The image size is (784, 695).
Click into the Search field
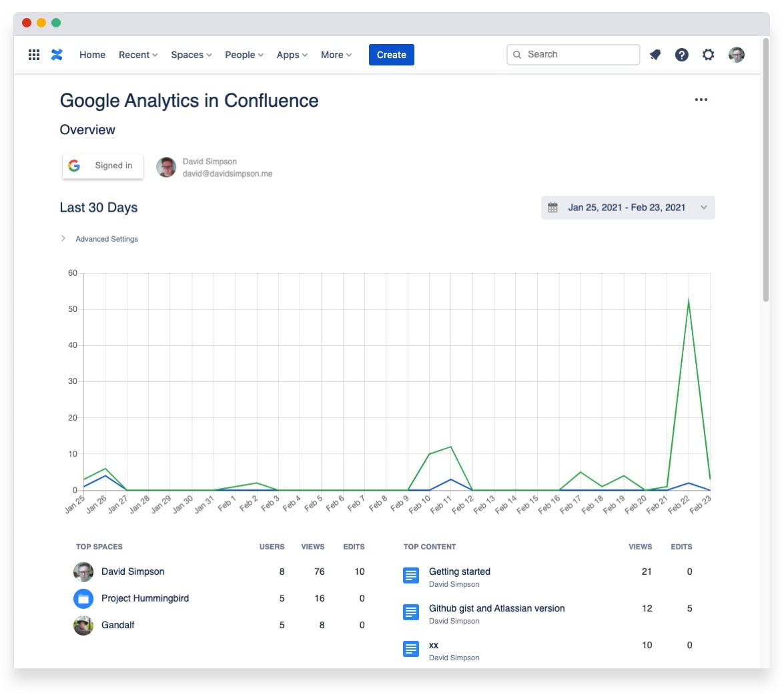point(573,55)
